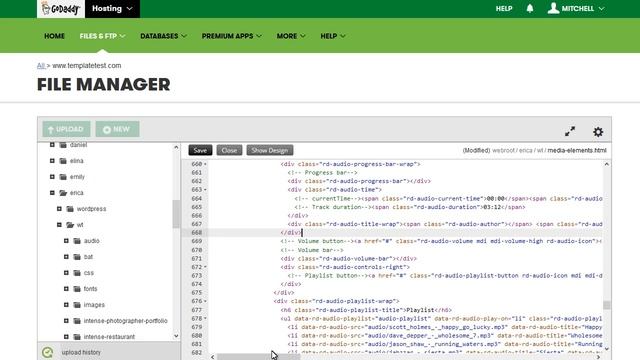Save the edited file

200,150
